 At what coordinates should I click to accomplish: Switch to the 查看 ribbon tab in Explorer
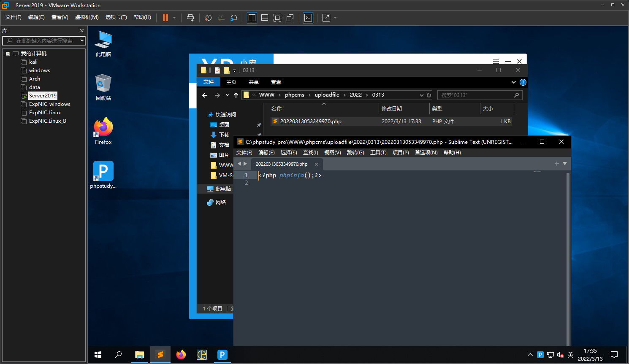point(276,82)
